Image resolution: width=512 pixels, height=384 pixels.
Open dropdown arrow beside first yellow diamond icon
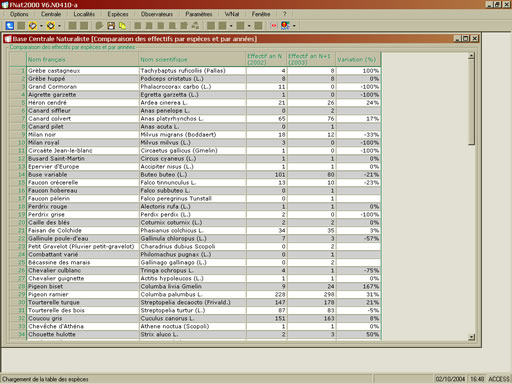(x=41, y=26)
